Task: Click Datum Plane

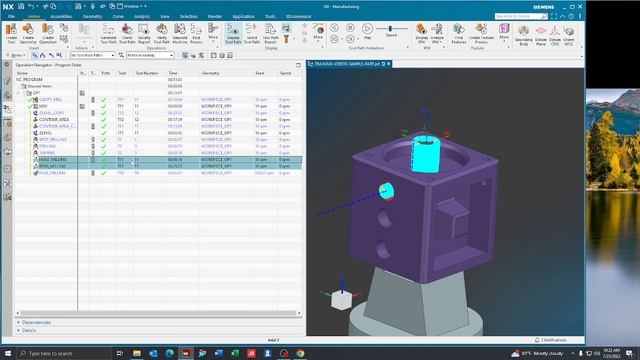Action: click(541, 35)
